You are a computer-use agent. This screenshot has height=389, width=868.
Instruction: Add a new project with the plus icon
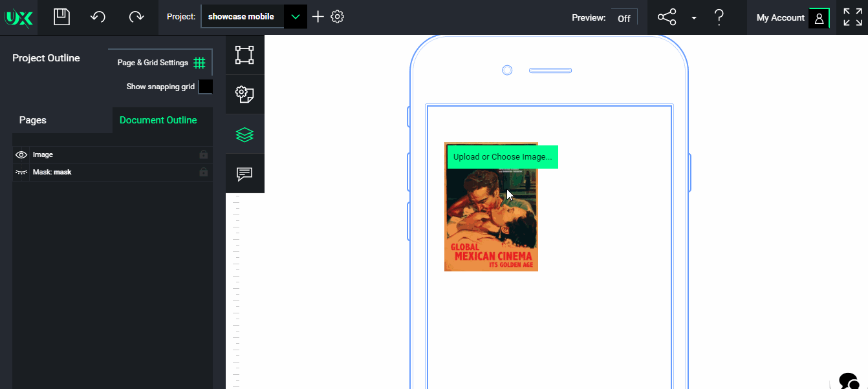(x=318, y=17)
